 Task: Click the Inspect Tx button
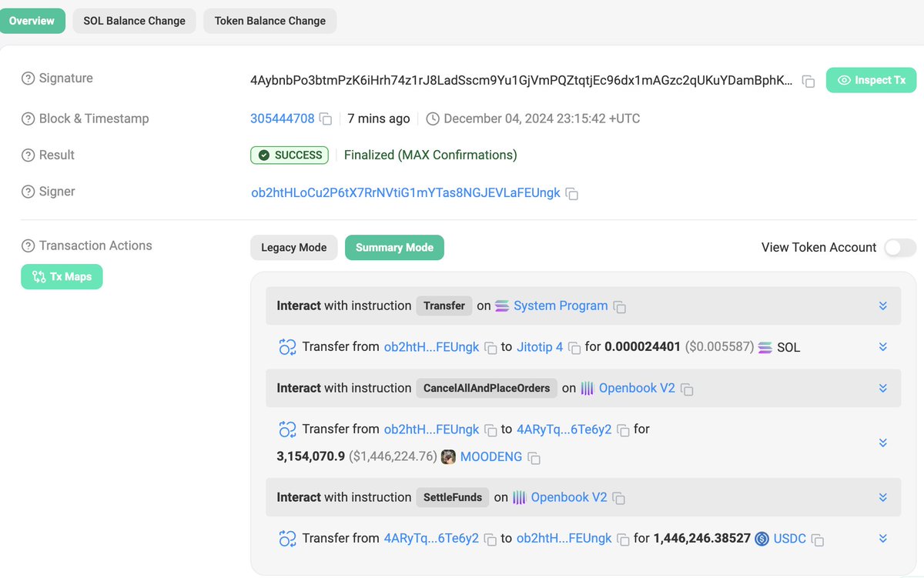(x=872, y=80)
